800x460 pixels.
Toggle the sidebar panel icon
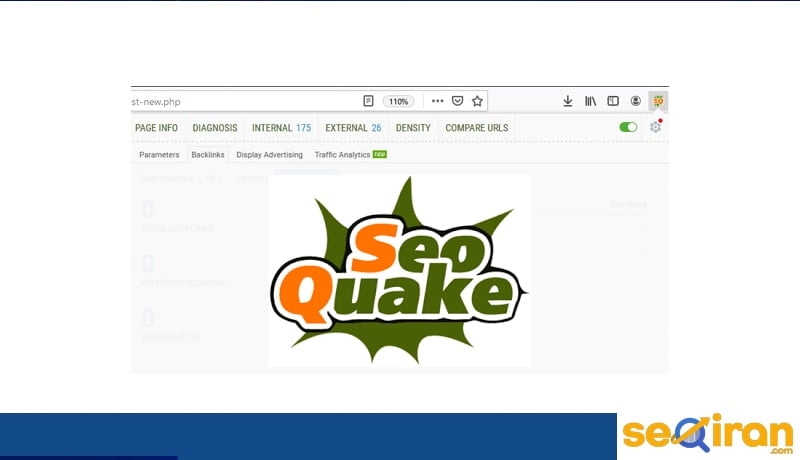click(x=613, y=101)
